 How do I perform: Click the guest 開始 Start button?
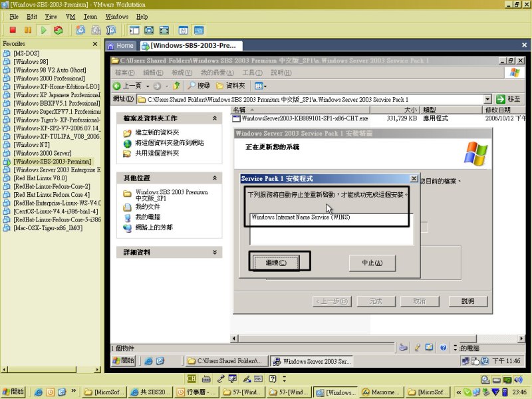(124, 360)
